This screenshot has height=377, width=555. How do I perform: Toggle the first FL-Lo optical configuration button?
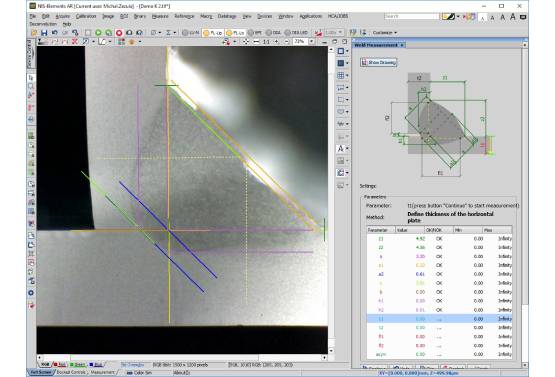pyautogui.click(x=213, y=33)
